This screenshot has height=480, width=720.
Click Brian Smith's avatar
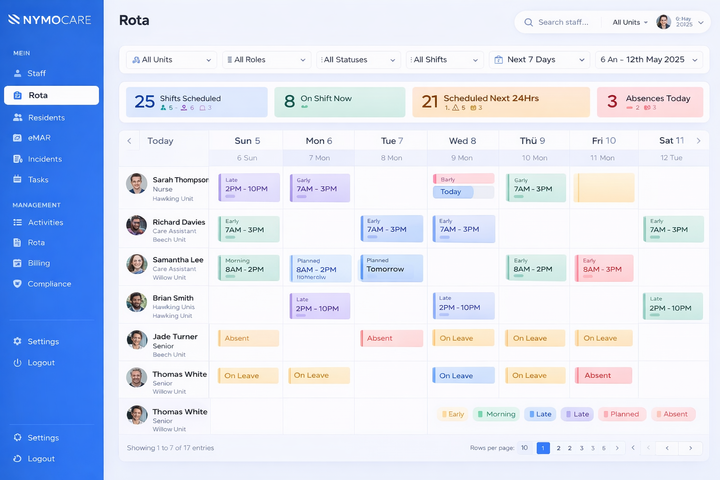point(136,302)
